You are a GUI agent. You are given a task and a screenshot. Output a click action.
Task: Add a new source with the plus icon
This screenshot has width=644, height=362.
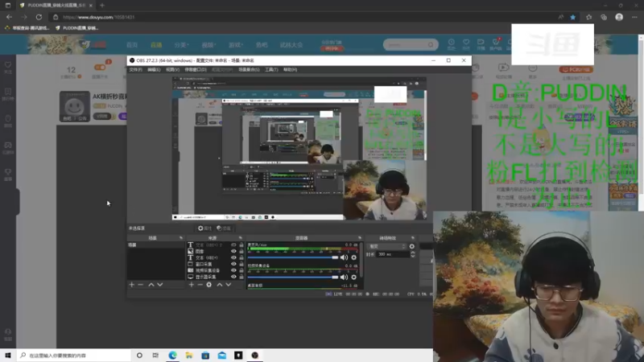(192, 285)
